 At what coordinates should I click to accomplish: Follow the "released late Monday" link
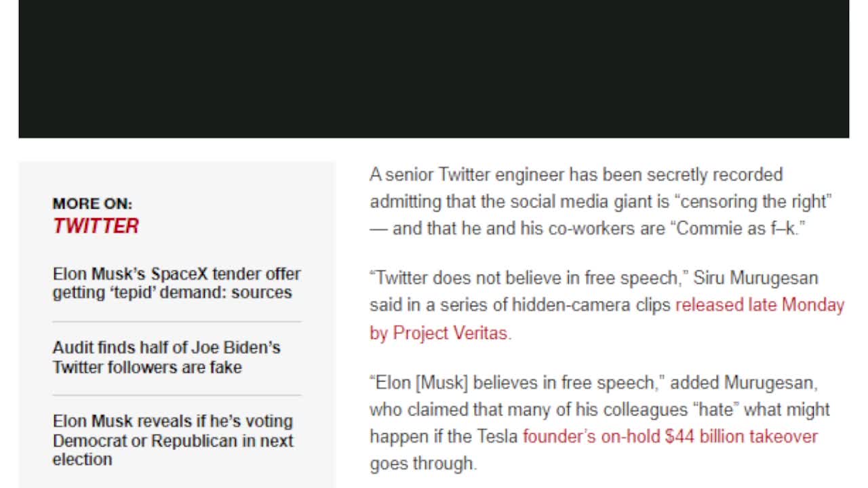pos(759,305)
